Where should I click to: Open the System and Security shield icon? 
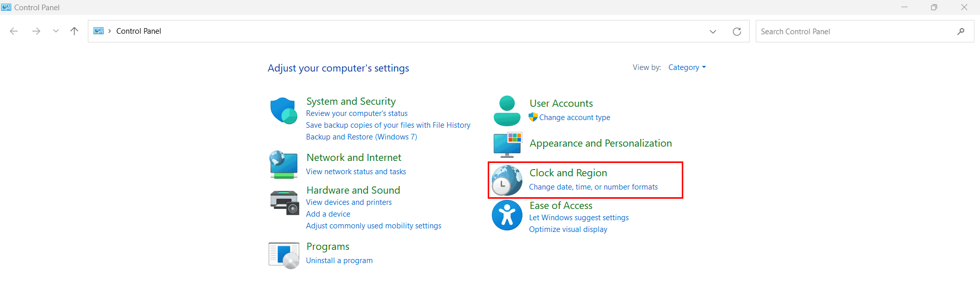(x=283, y=111)
